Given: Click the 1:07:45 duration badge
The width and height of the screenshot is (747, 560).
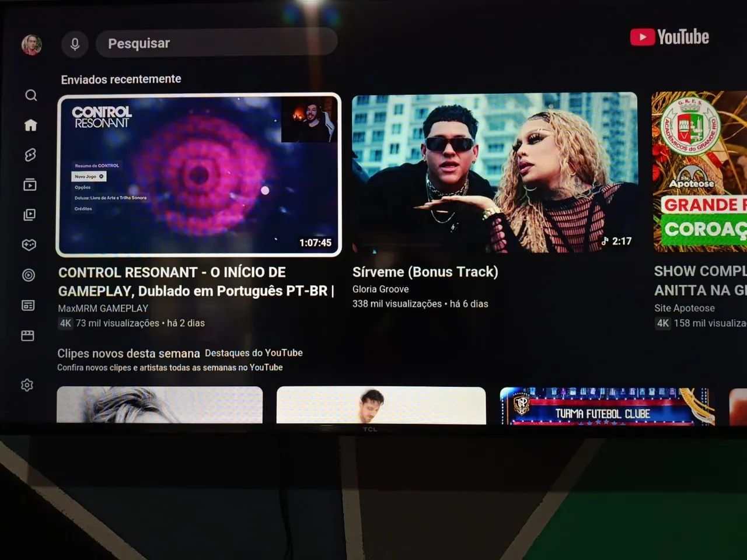Looking at the screenshot, I should tap(315, 243).
